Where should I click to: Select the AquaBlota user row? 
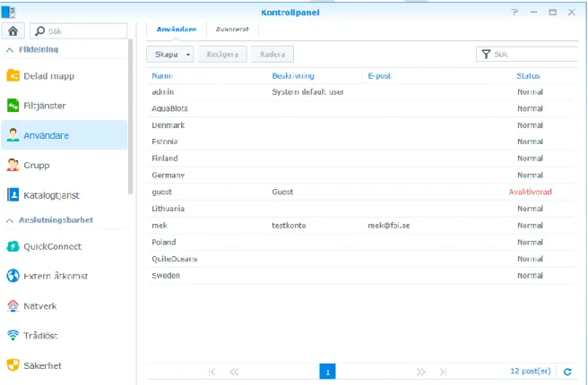click(360, 108)
